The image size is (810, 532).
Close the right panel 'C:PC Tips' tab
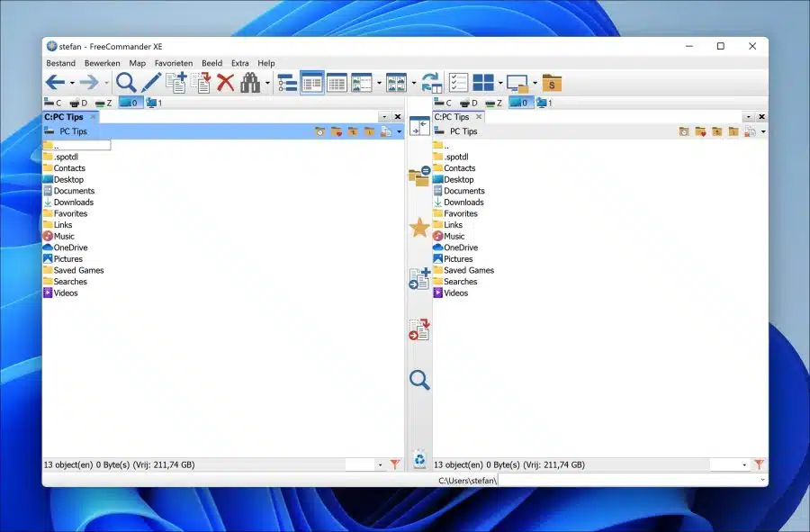click(x=479, y=117)
